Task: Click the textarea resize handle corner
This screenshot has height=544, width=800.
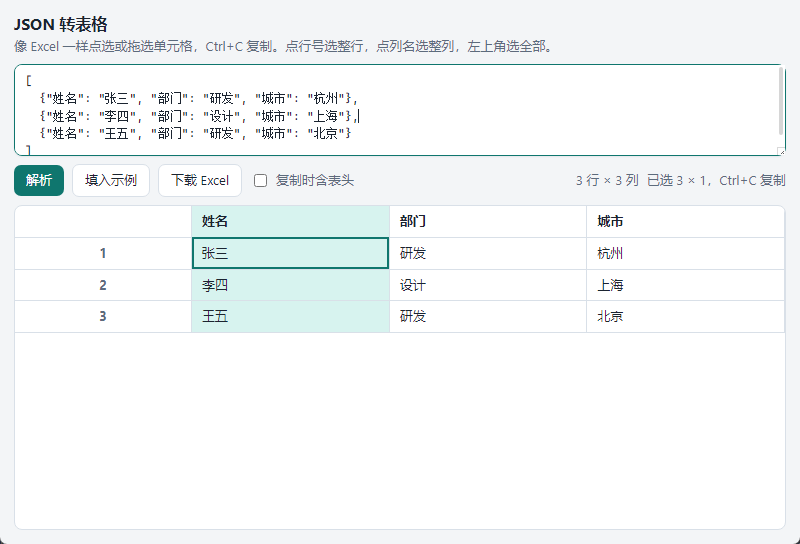Action: (x=781, y=151)
